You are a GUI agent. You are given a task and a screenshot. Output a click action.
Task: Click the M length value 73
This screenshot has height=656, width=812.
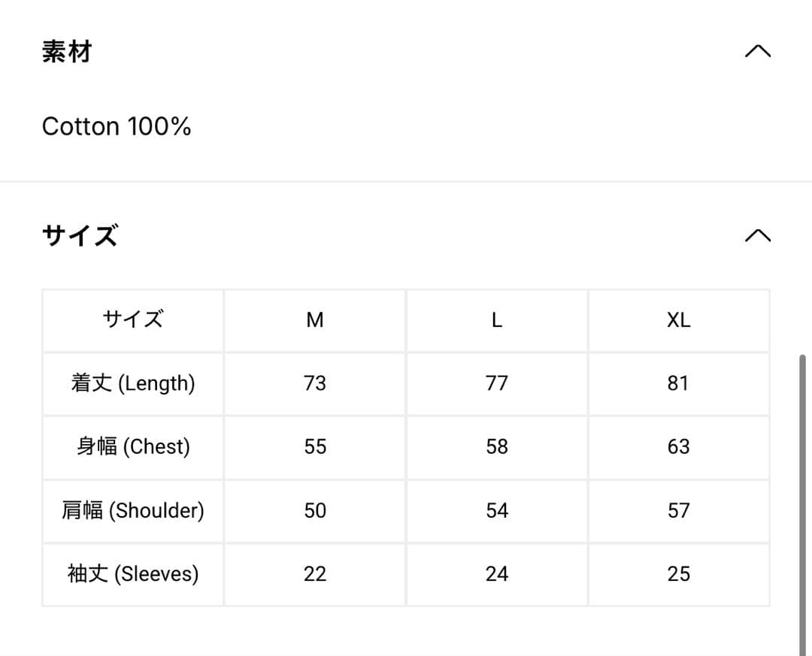pyautogui.click(x=315, y=383)
